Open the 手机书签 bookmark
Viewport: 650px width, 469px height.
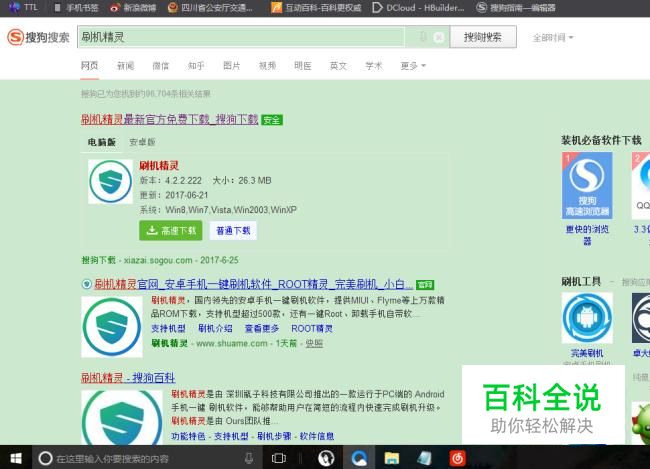[76, 7]
